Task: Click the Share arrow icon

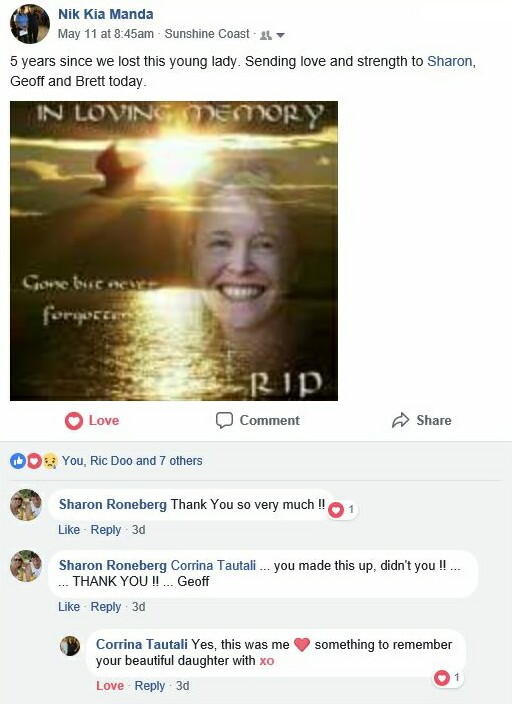Action: click(400, 420)
